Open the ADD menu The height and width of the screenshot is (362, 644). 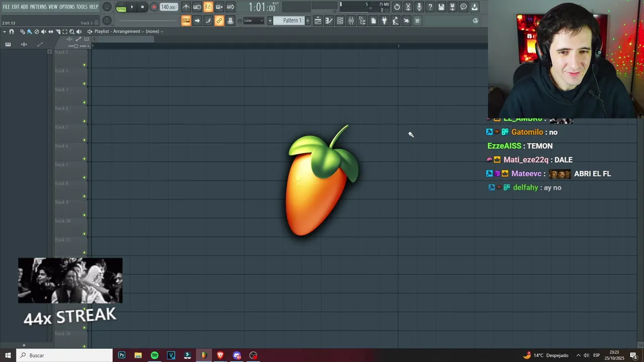tap(24, 7)
